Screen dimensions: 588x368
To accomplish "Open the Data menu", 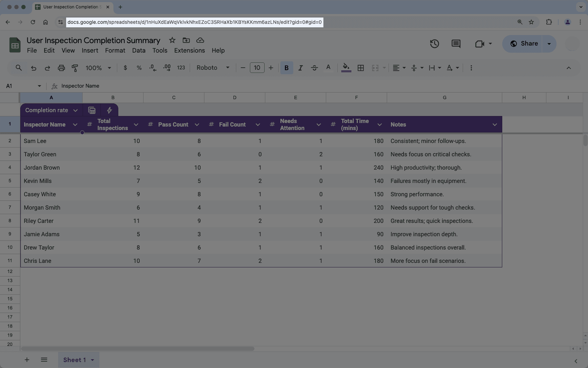I will pos(139,50).
